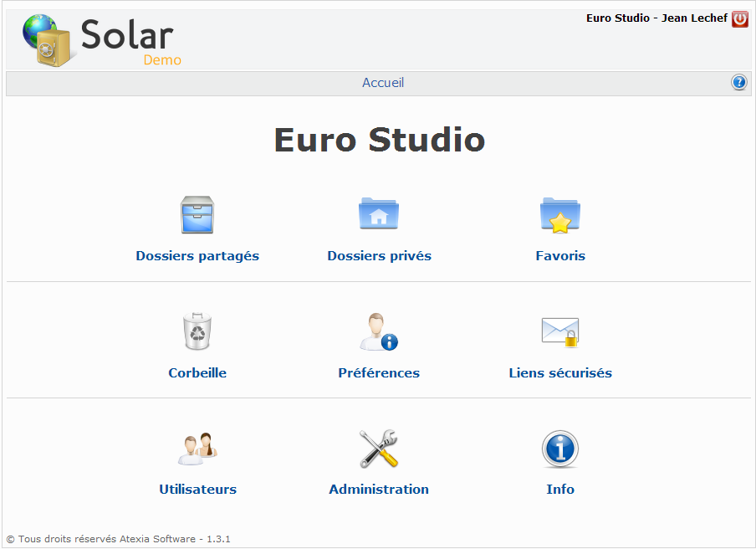Click the Euro Studio - Jean Lechef label

click(x=656, y=18)
